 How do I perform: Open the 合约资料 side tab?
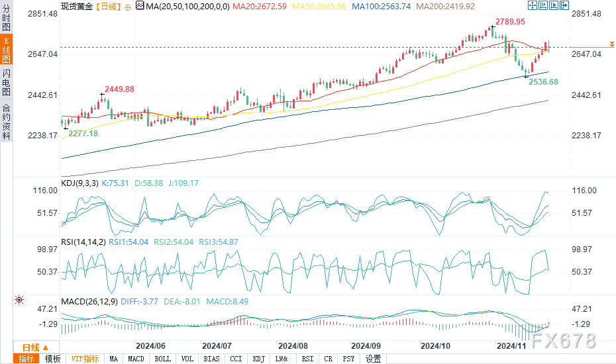click(6, 122)
